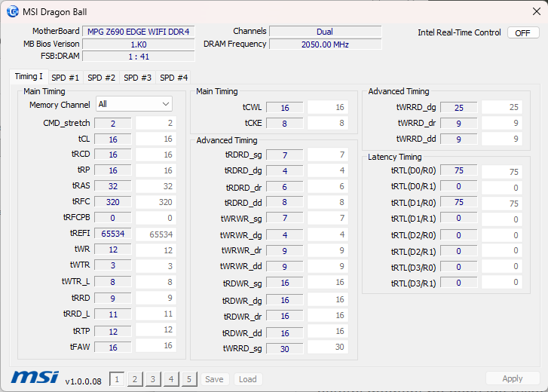This screenshot has width=548, height=392.
Task: Click the MSI logo at bottom left
Action: tap(35, 378)
